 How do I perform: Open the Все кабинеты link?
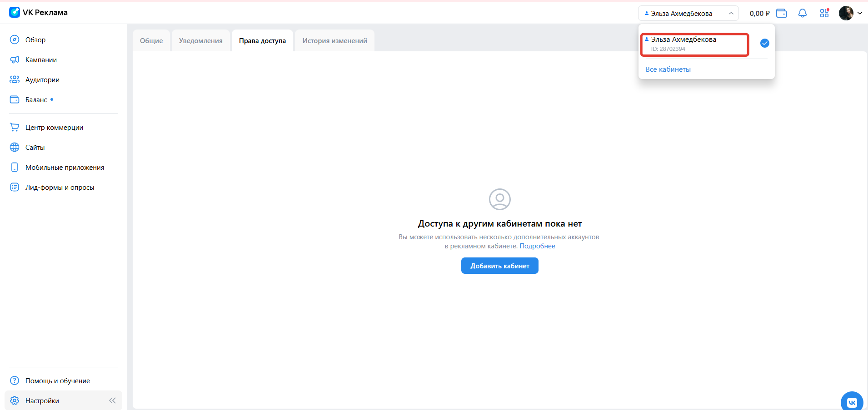[668, 69]
